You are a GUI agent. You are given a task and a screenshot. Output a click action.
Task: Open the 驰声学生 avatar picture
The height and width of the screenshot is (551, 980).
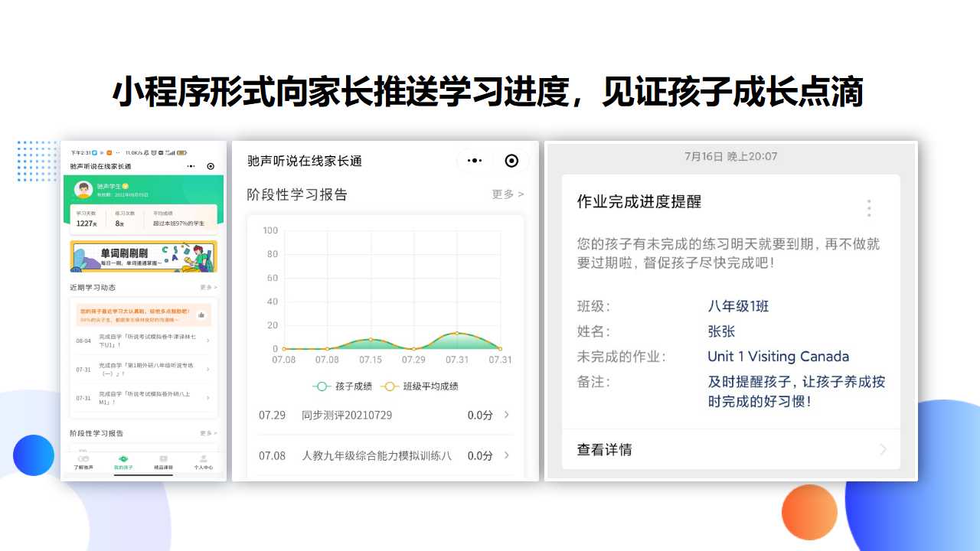click(x=83, y=190)
